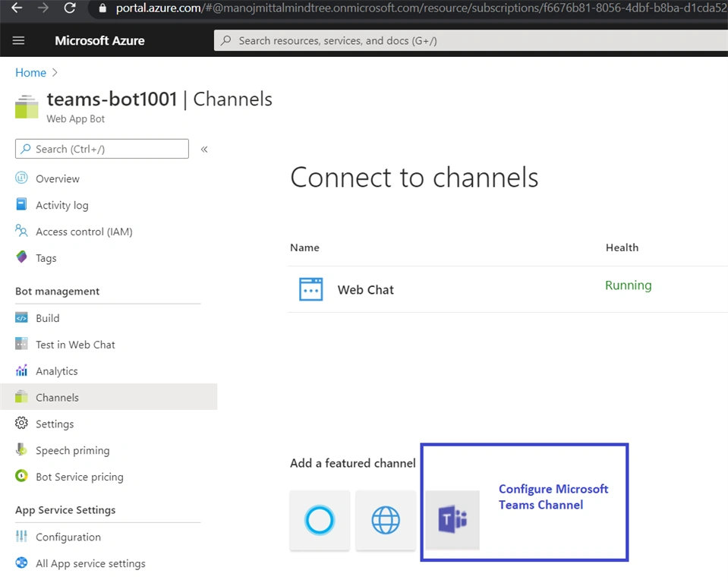Open All App service settings
This screenshot has height=583, width=728.
pyautogui.click(x=90, y=563)
